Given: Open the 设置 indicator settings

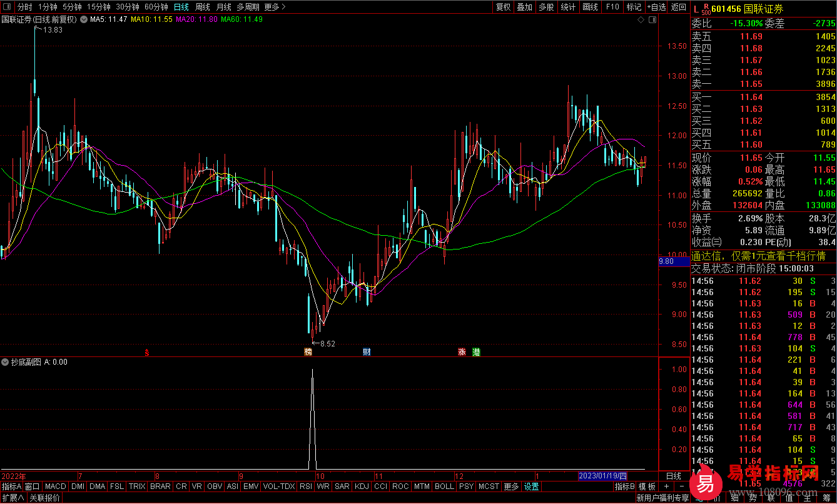Looking at the screenshot, I should [532, 486].
